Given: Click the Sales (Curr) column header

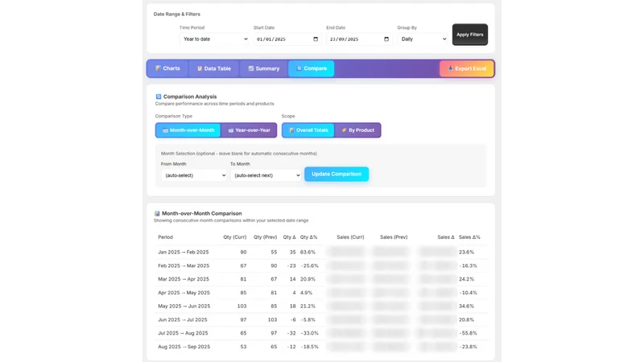Looking at the screenshot, I should pos(350,237).
